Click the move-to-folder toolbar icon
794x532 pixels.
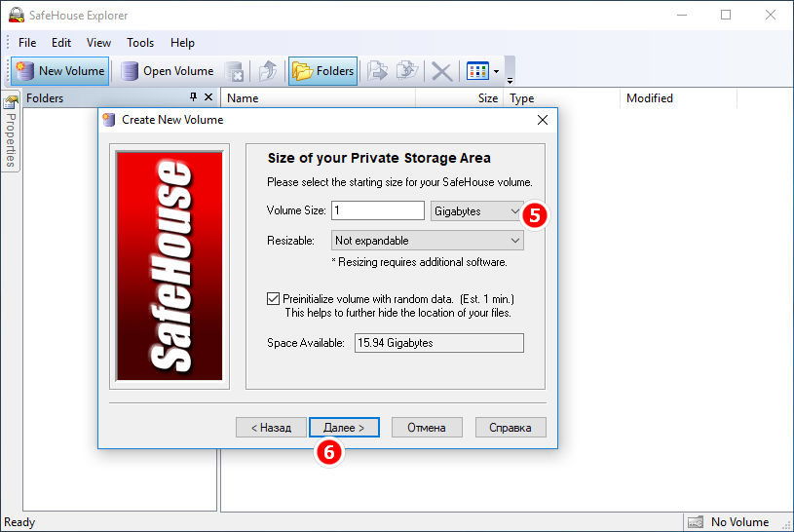pos(407,71)
